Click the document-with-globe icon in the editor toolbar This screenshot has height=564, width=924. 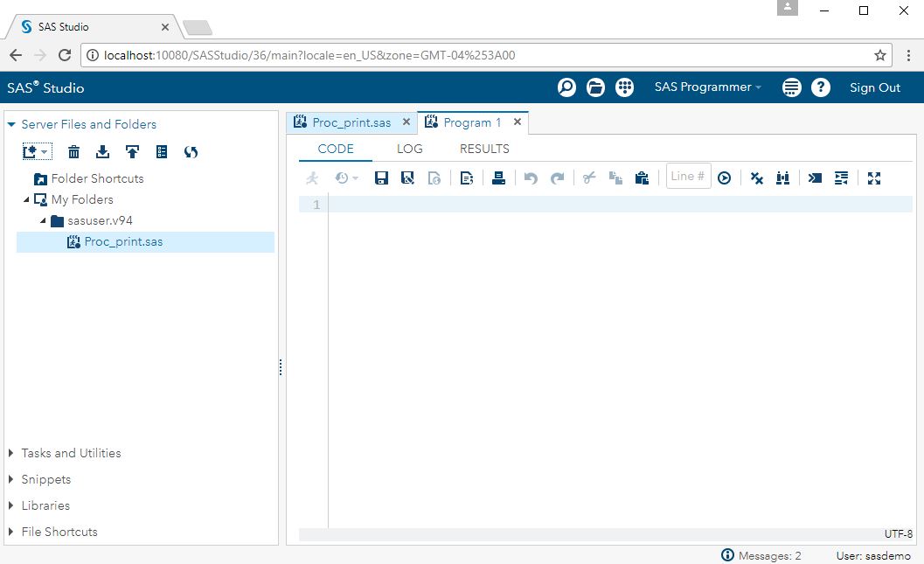point(434,178)
